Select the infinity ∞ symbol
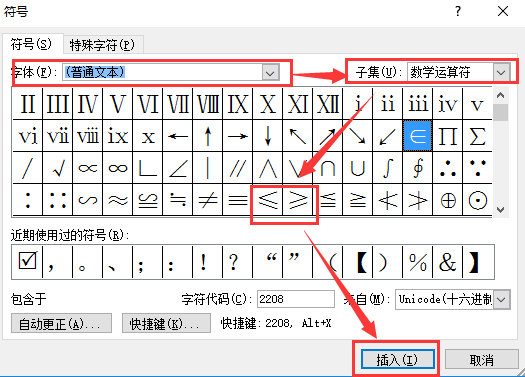Image resolution: width=525 pixels, height=377 pixels. click(x=118, y=168)
